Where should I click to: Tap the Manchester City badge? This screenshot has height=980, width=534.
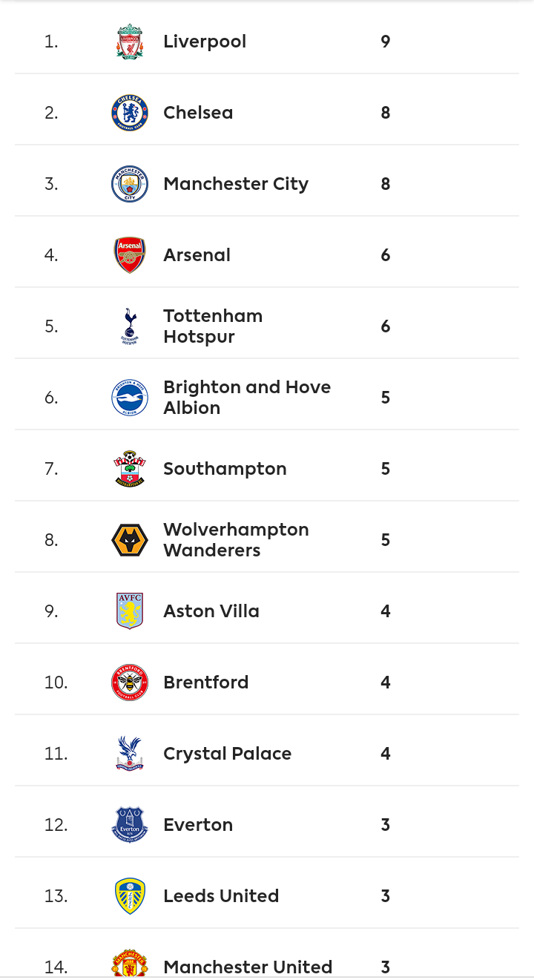[x=130, y=184]
